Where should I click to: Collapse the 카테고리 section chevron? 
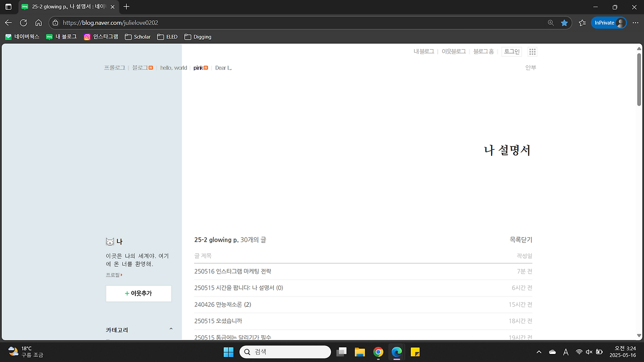click(171, 328)
